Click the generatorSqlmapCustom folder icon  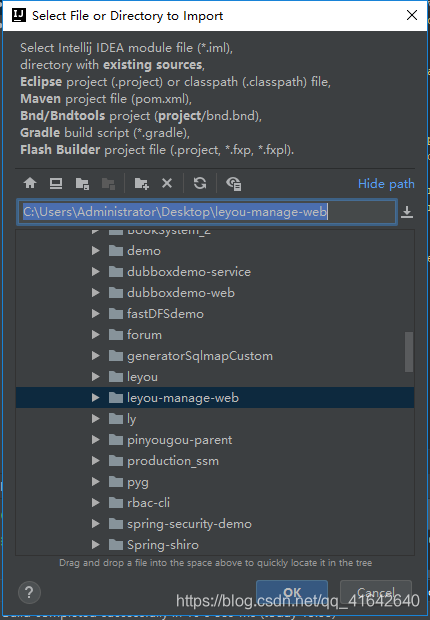click(x=116, y=355)
